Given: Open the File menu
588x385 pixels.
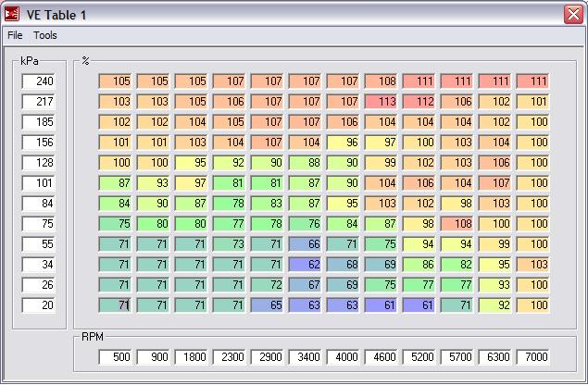Looking at the screenshot, I should click(15, 35).
